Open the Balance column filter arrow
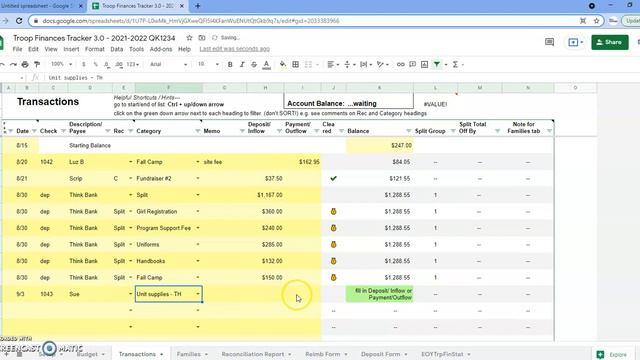The image size is (640, 360). [409, 131]
